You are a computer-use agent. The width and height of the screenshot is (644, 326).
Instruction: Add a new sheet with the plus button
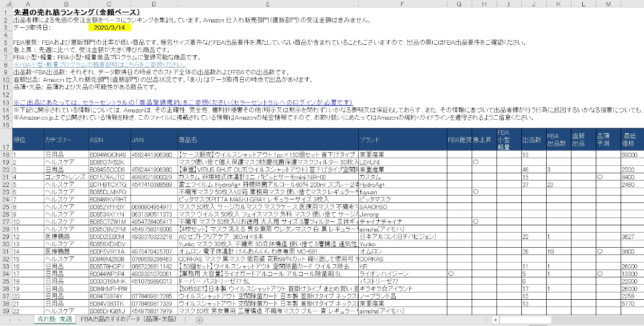199,320
